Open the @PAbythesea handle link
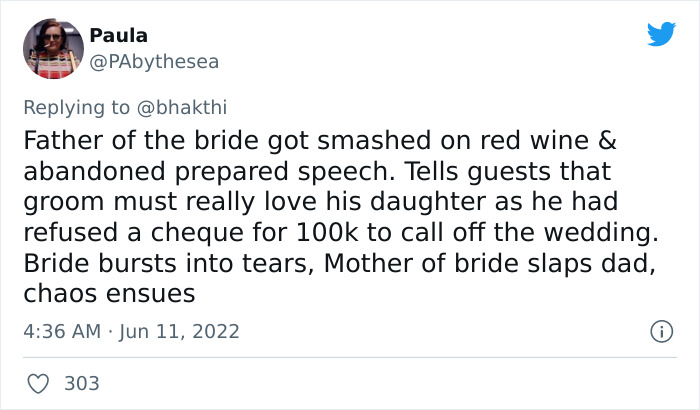The height and width of the screenshot is (410, 700). [x=154, y=62]
